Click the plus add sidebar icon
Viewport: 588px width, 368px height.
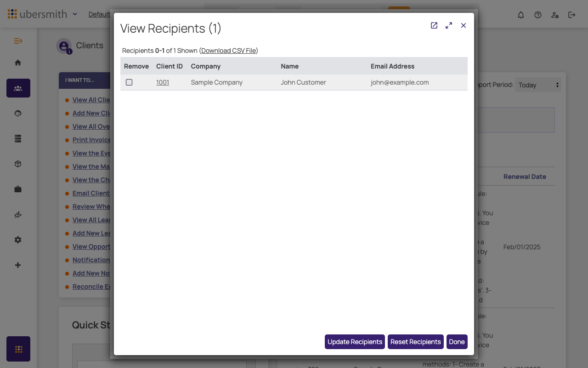[x=18, y=265]
